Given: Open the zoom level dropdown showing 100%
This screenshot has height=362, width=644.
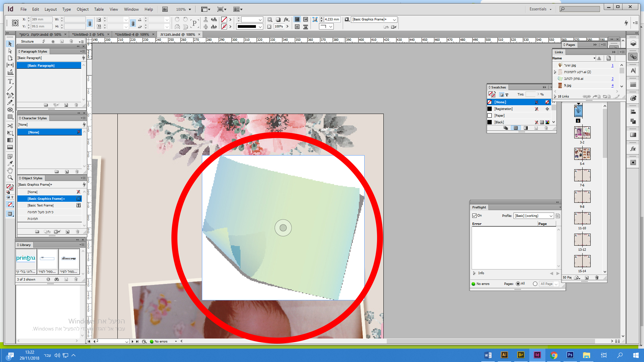Looking at the screenshot, I should point(190,9).
